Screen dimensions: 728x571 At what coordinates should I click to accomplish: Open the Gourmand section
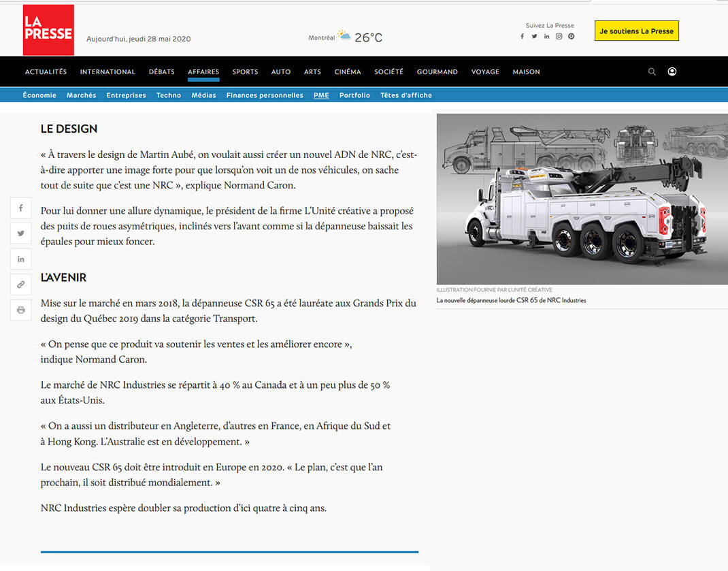coord(437,71)
